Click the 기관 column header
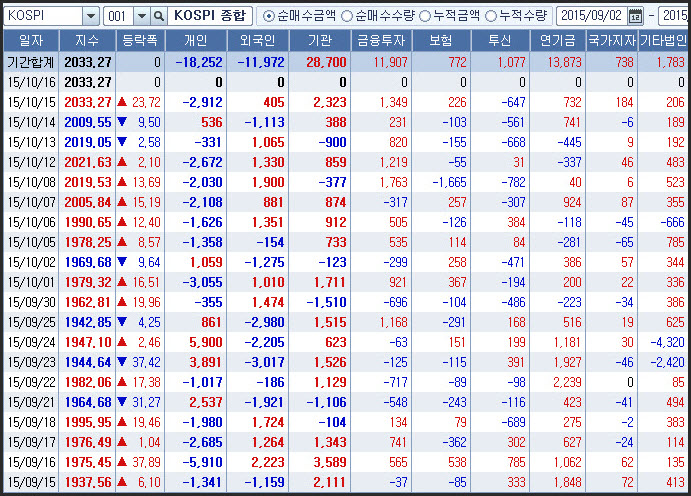The width and height of the screenshot is (691, 496). pos(319,41)
